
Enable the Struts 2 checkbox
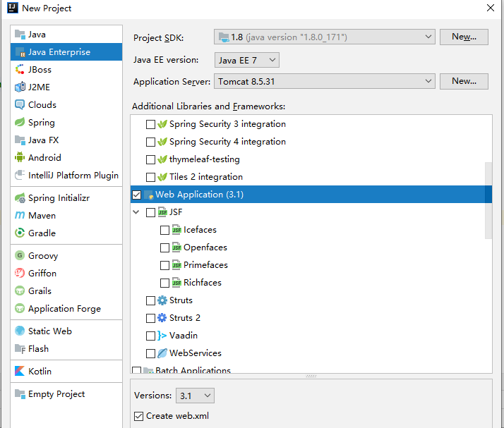(150, 319)
